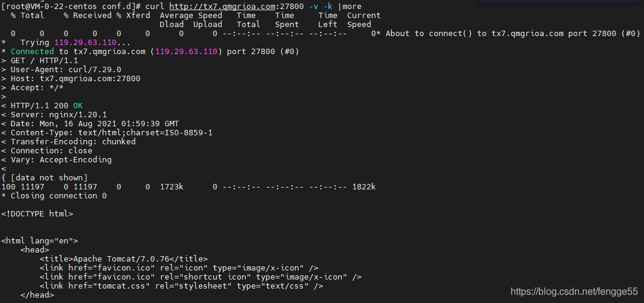
Task: Click the tomcat.css stylesheet link line
Action: pos(181,286)
